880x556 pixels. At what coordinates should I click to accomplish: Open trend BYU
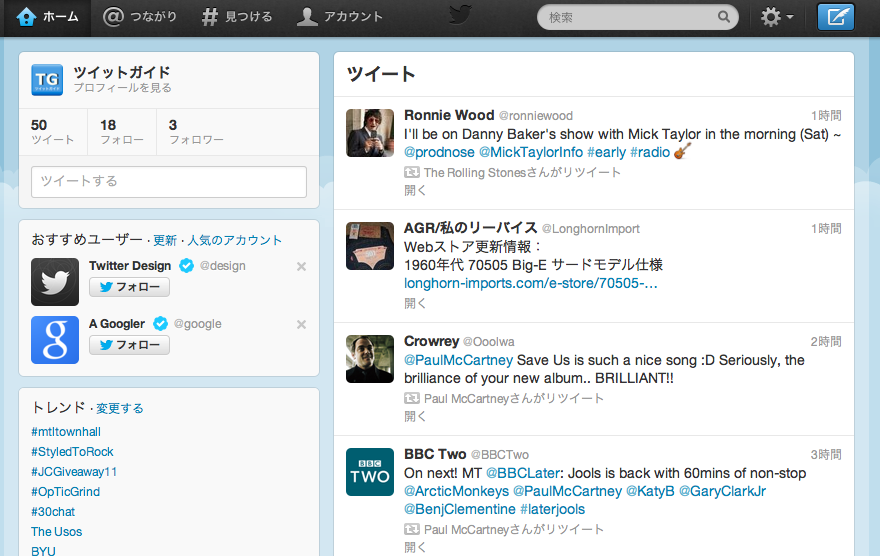pyautogui.click(x=43, y=551)
